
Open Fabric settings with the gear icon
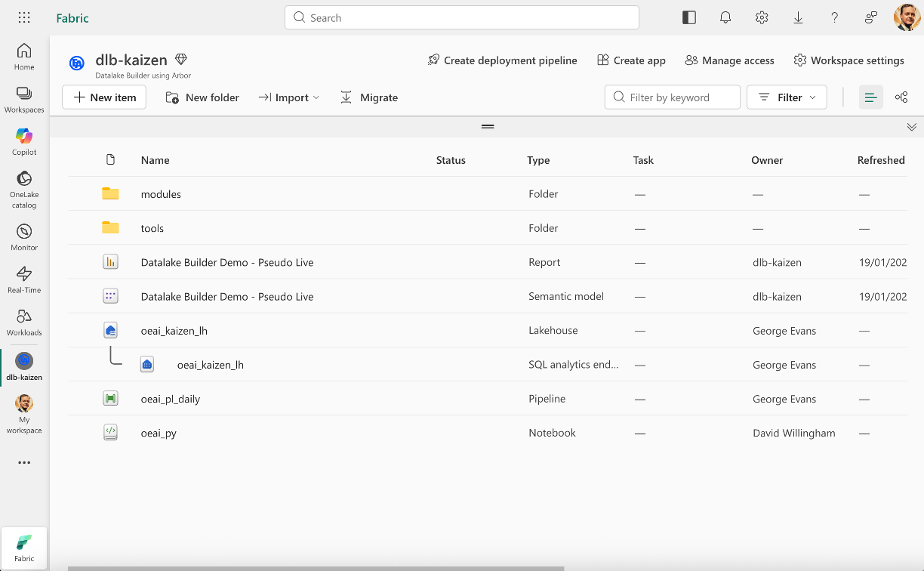761,17
